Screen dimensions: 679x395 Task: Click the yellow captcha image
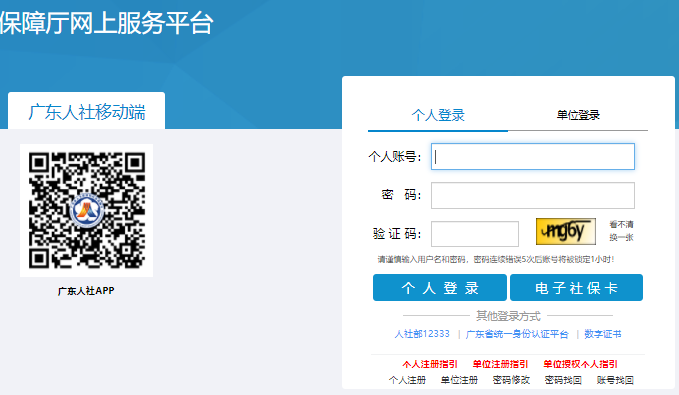[x=566, y=231]
